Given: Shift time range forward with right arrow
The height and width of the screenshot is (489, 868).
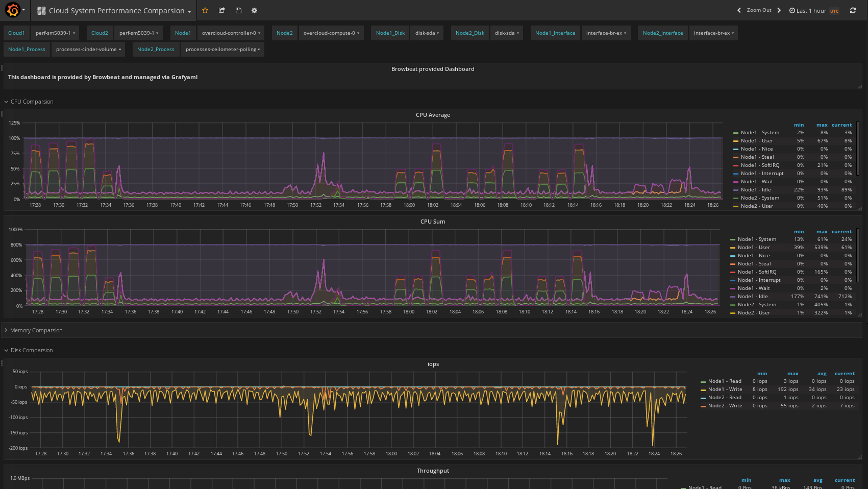Looking at the screenshot, I should tap(779, 10).
